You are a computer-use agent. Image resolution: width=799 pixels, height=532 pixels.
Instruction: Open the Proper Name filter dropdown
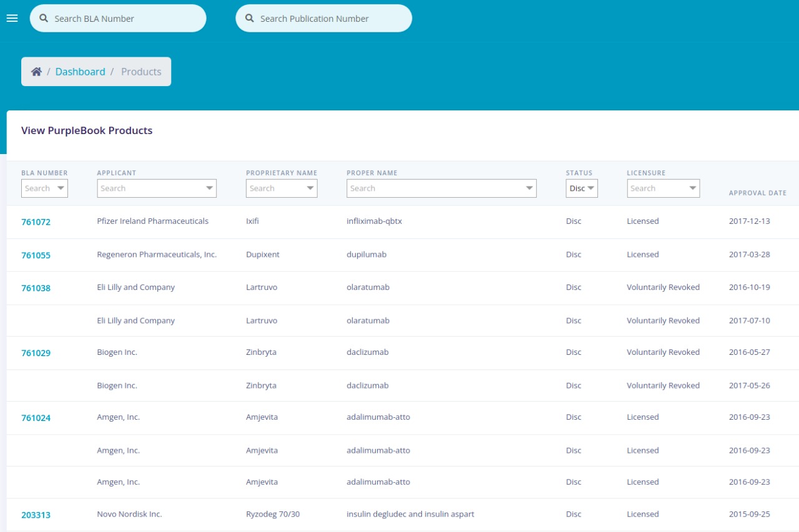(x=529, y=188)
